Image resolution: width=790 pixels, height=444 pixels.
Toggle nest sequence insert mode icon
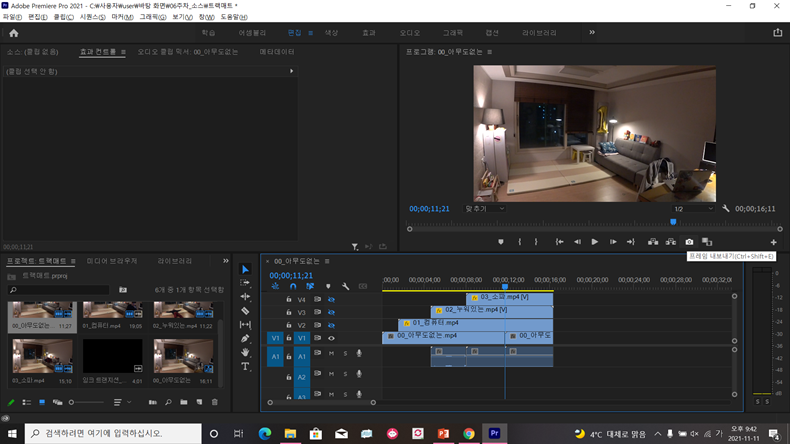275,286
